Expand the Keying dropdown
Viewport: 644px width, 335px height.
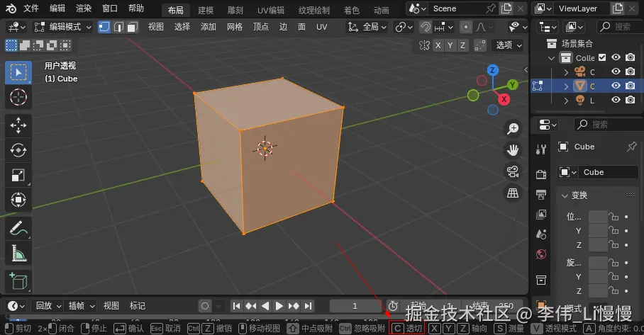tap(81, 306)
